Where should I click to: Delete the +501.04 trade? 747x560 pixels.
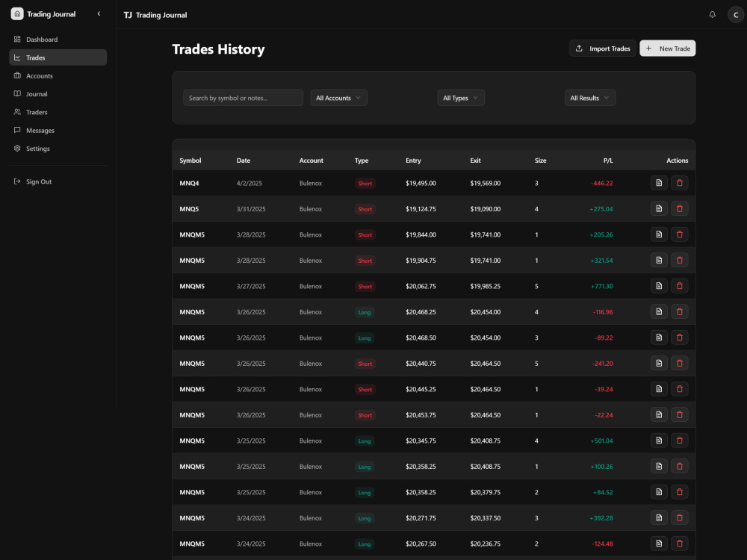[679, 441]
